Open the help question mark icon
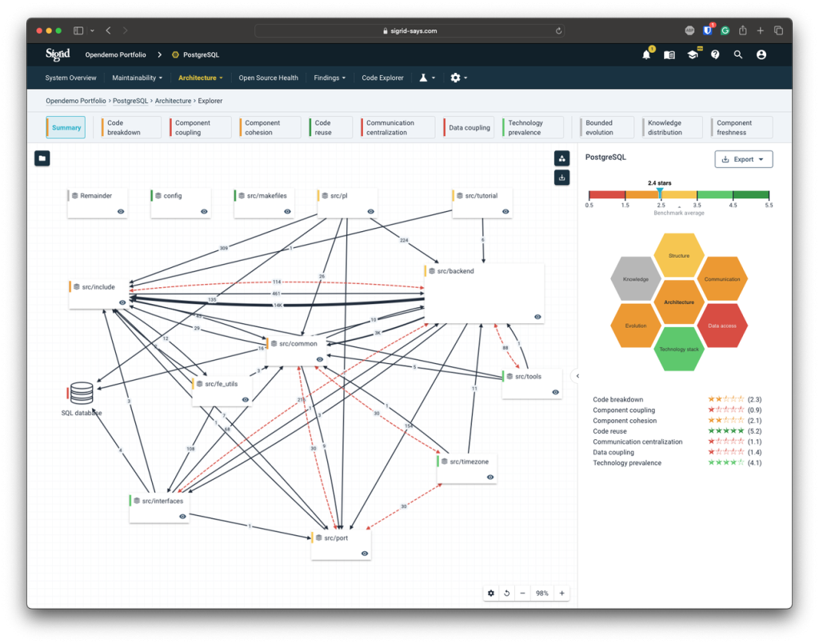The image size is (819, 644). click(715, 54)
